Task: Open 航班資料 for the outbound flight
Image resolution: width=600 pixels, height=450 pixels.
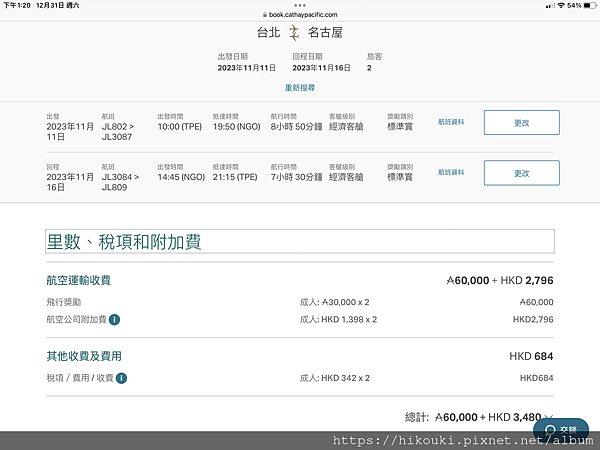Action: 451,122
